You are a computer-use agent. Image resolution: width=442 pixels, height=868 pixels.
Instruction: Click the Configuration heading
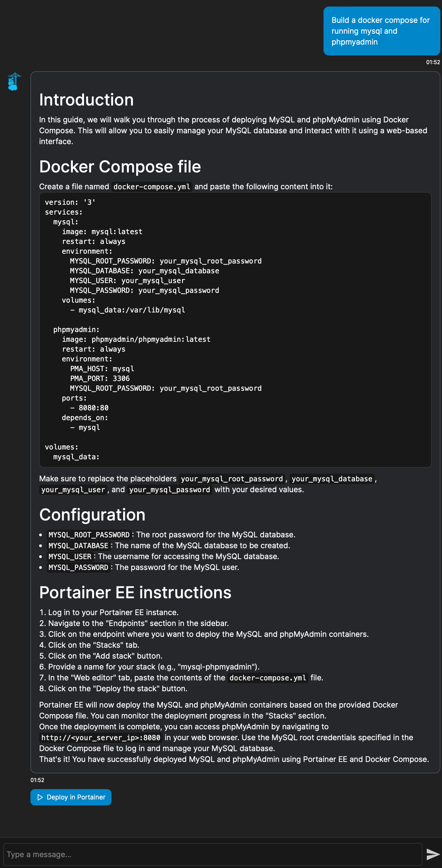click(92, 515)
